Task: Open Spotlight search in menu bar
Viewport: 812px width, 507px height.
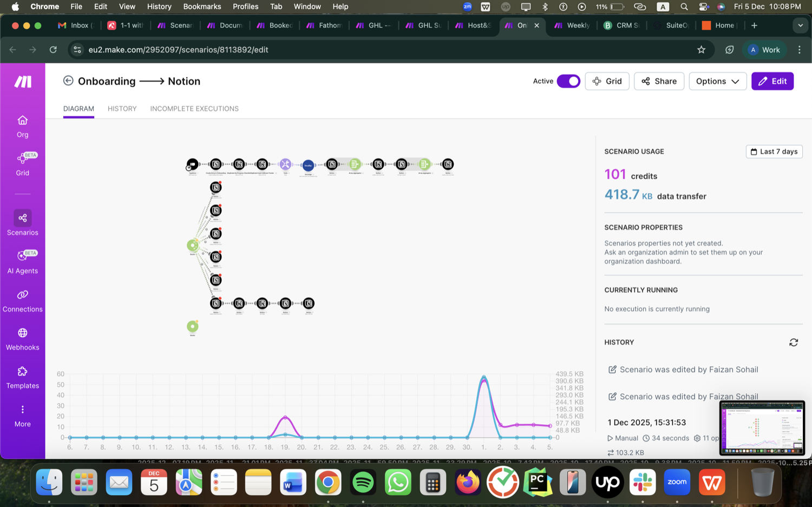Action: tap(684, 6)
